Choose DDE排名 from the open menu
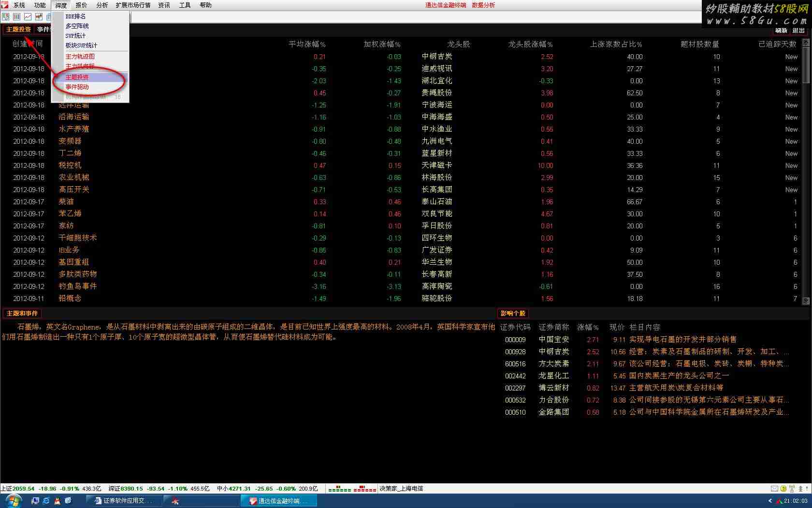Viewport: 812px width, 508px height. pos(75,16)
